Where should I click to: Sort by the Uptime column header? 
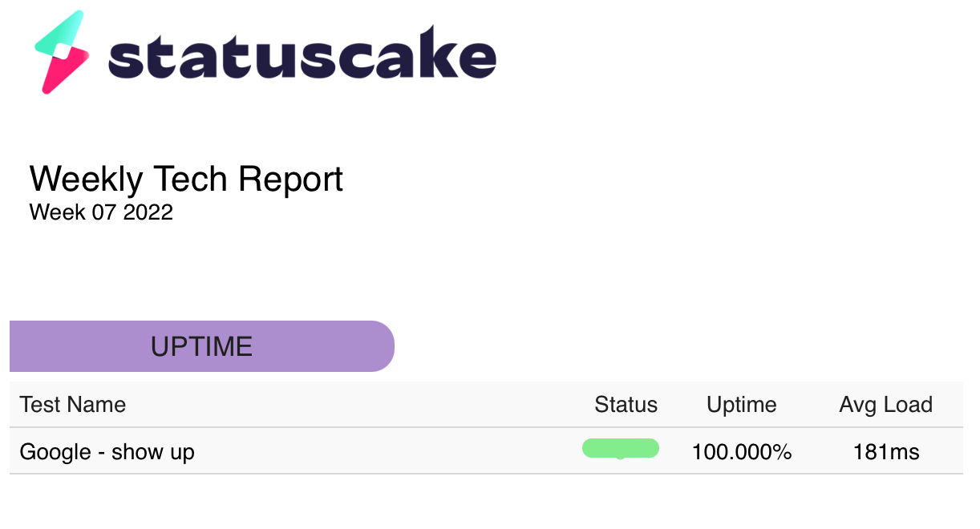[742, 405]
